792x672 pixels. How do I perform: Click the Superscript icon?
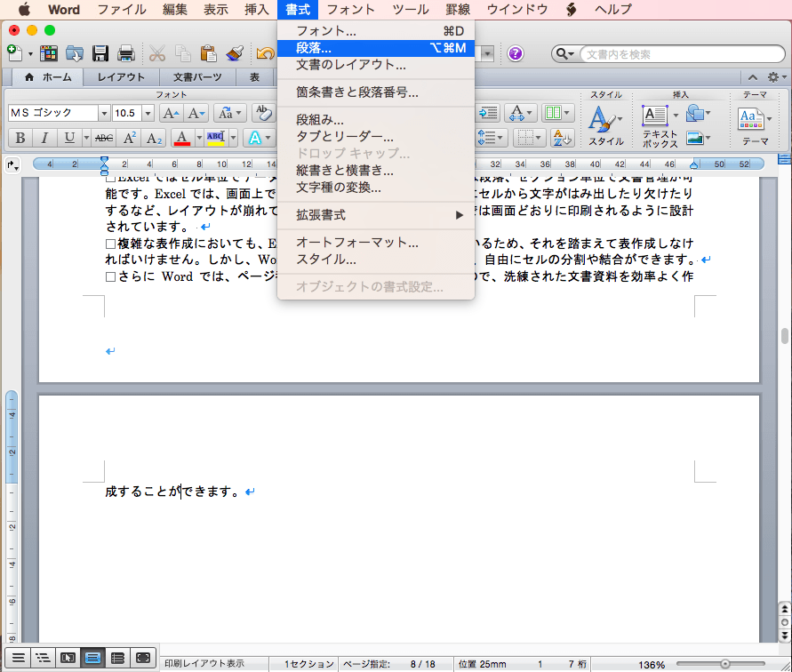(129, 138)
